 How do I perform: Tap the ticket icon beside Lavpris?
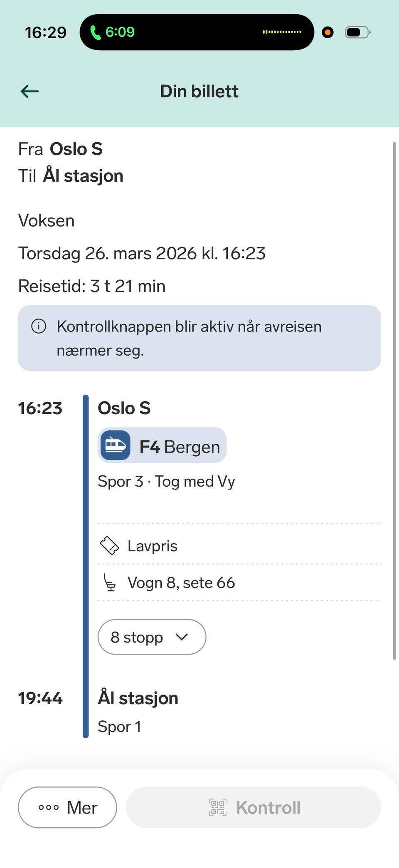(110, 546)
